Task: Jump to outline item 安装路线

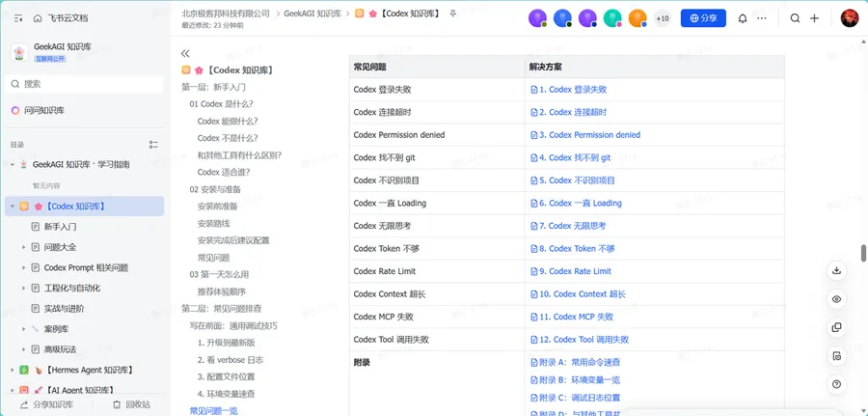Action: [x=213, y=223]
